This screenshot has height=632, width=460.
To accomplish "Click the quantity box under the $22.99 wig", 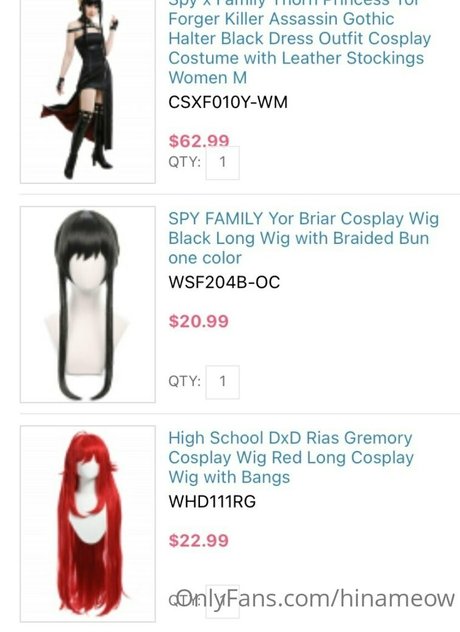I will (x=223, y=601).
